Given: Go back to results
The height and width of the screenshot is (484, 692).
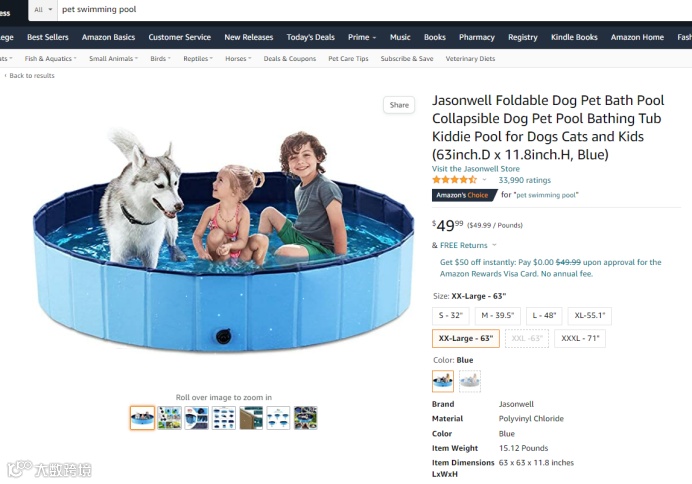Looking at the screenshot, I should 30,75.
